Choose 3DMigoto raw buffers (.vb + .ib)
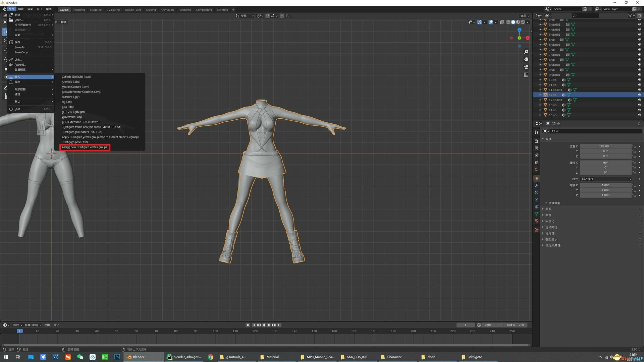This screenshot has width=644, height=362. pyautogui.click(x=82, y=132)
